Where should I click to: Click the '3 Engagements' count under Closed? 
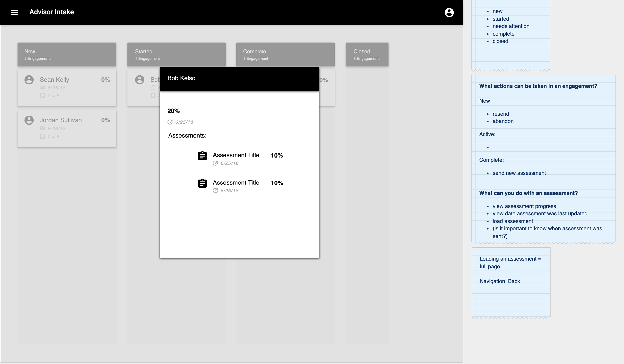click(367, 59)
